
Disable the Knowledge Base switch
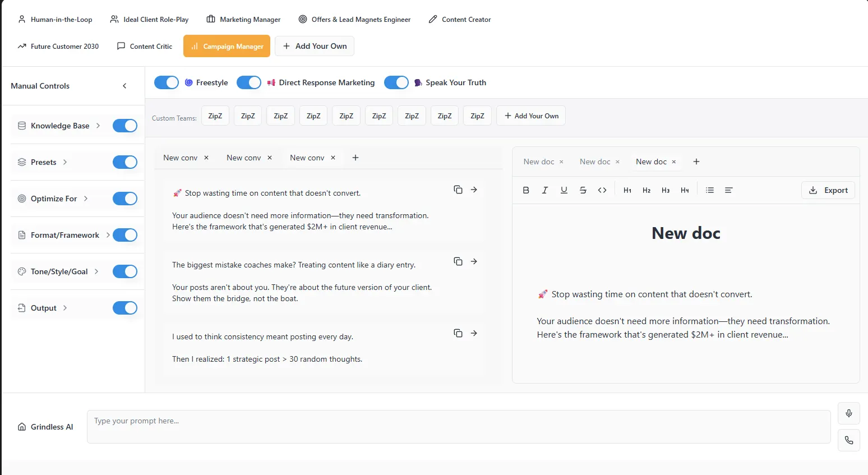[124, 126]
